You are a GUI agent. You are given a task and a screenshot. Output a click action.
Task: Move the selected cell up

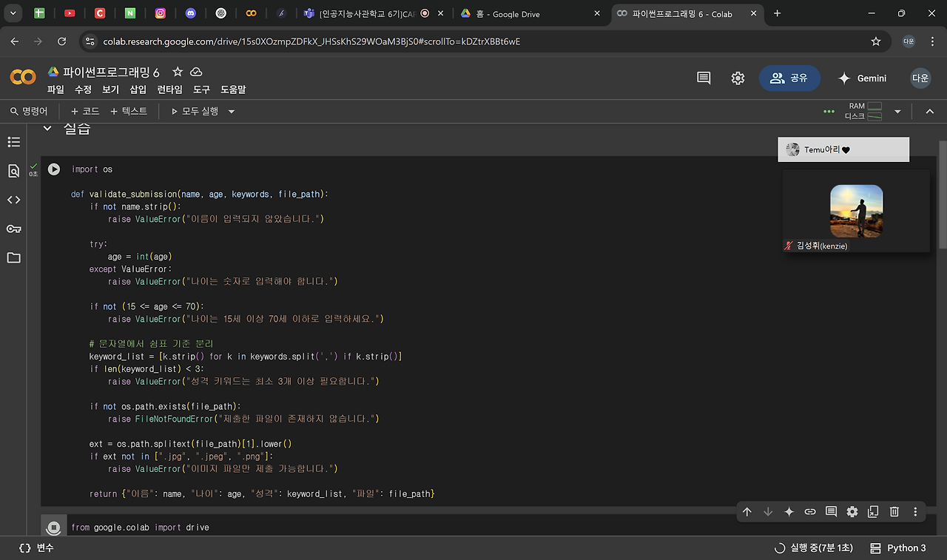(x=747, y=511)
